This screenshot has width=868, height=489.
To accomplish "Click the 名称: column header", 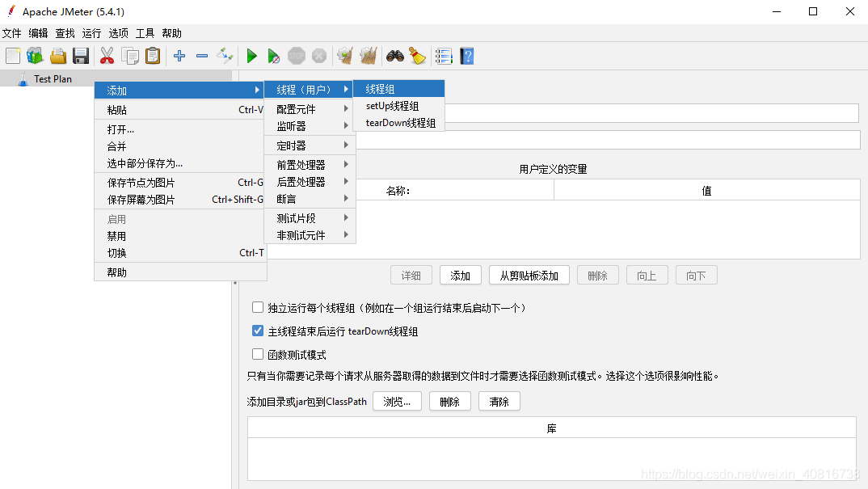I will 398,191.
